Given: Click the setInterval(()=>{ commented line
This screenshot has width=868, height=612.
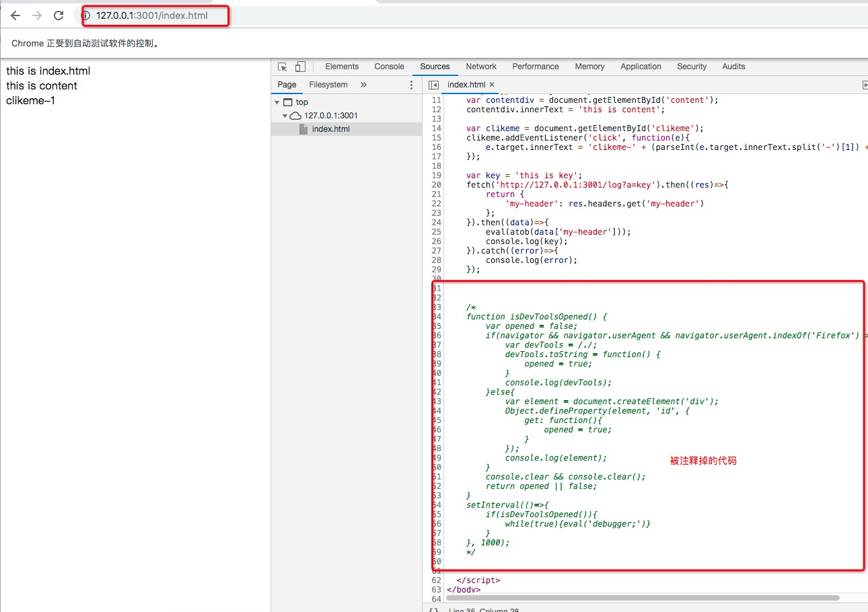Looking at the screenshot, I should click(508, 505).
